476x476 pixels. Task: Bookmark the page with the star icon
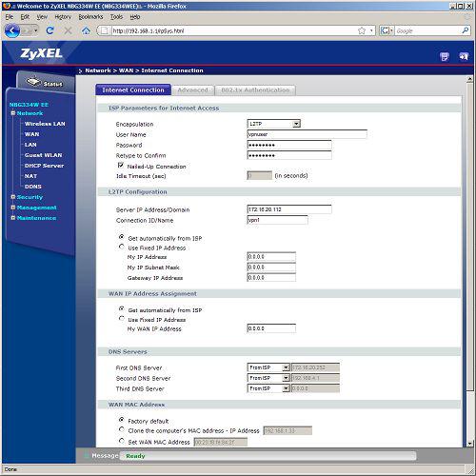click(362, 30)
